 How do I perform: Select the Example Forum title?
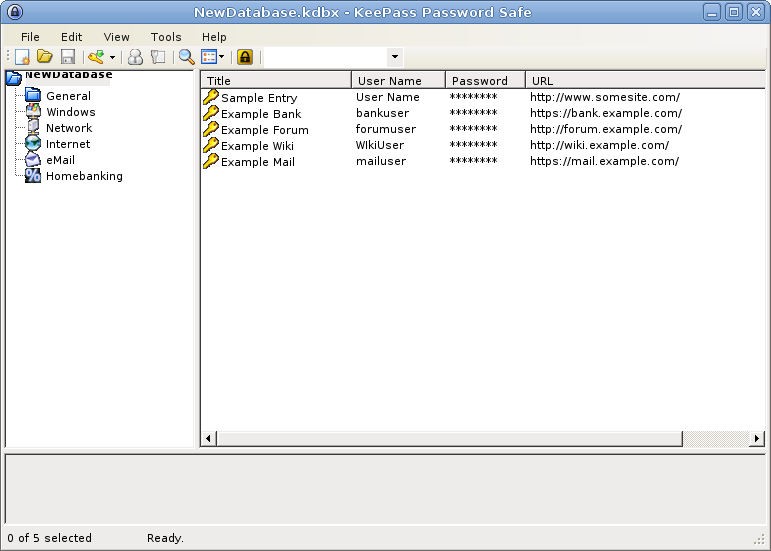pyautogui.click(x=265, y=130)
